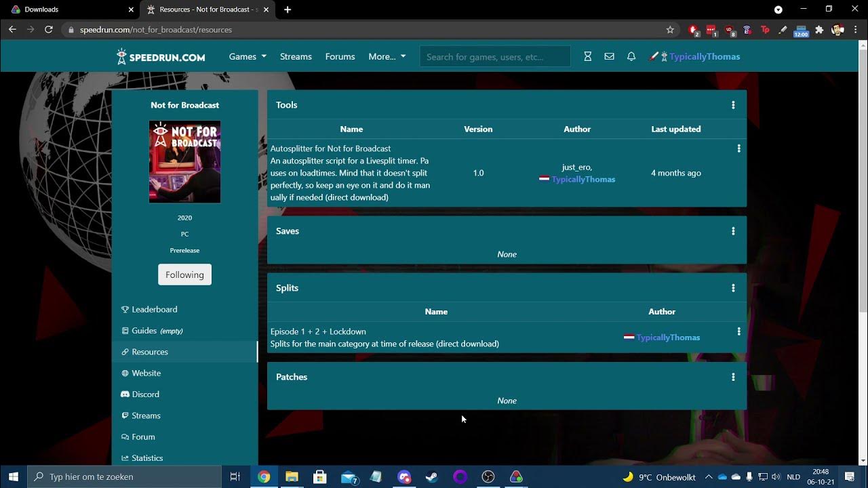Screen dimensions: 868x488
Task: Open Steam from the taskbar
Action: [x=431, y=476]
